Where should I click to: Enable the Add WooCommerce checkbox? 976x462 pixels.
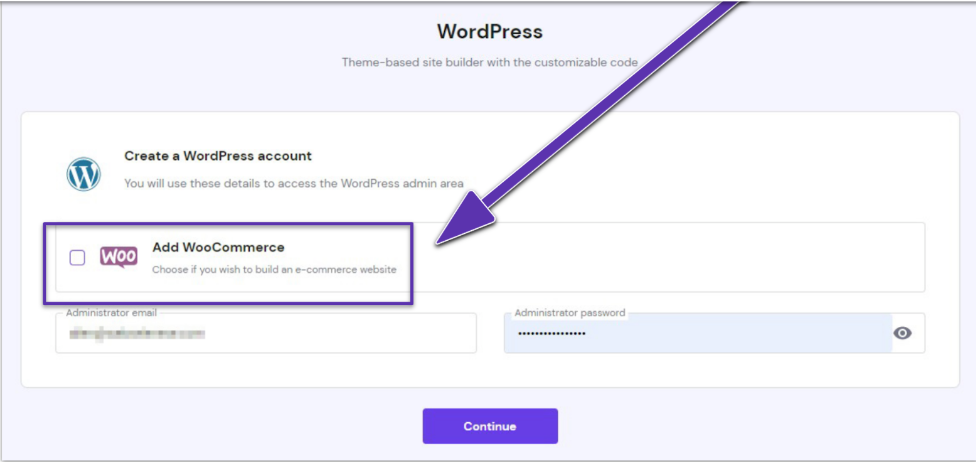77,258
